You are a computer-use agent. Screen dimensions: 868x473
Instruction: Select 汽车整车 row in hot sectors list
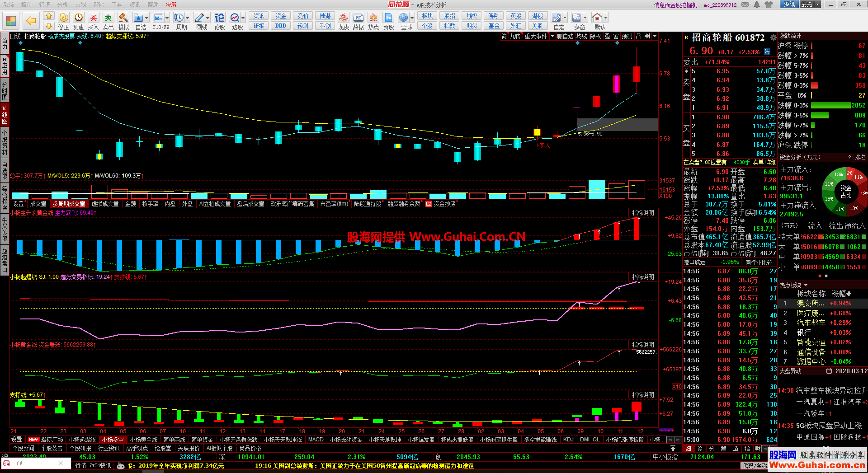click(x=822, y=323)
